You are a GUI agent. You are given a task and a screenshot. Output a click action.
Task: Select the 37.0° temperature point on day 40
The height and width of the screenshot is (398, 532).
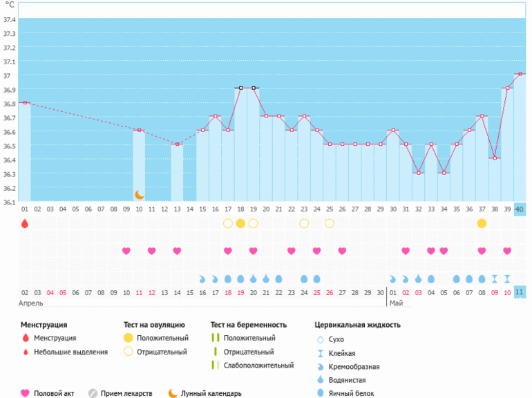coord(520,74)
